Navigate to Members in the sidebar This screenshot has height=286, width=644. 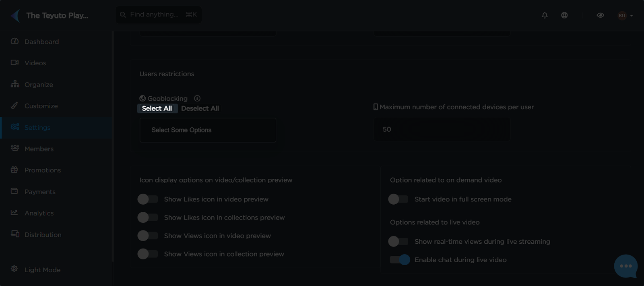39,149
